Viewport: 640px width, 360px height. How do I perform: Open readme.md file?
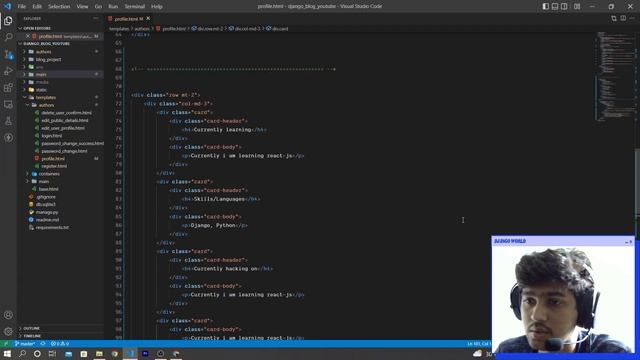(47, 220)
